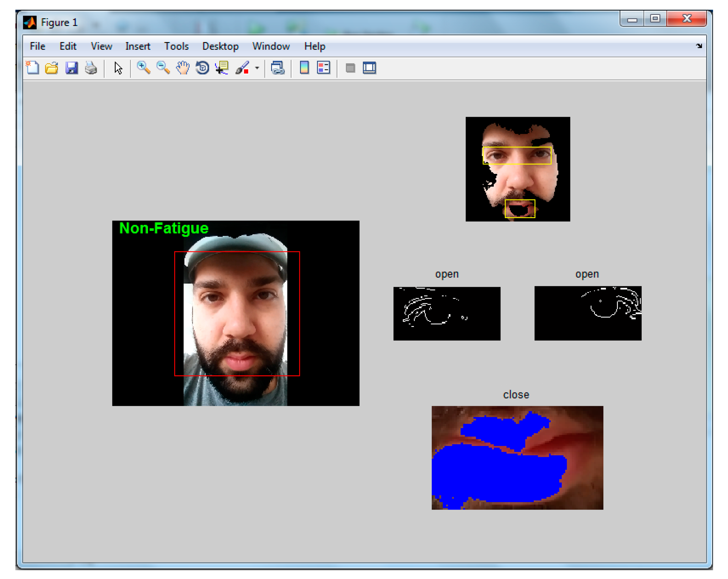Viewport: 728px width, 579px height.
Task: Toggle the Data Cursor tool
Action: click(222, 68)
